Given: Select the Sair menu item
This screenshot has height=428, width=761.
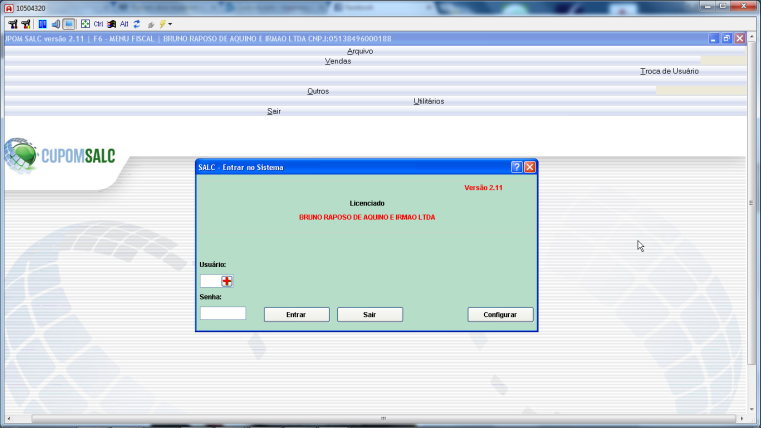Looking at the screenshot, I should click(274, 111).
